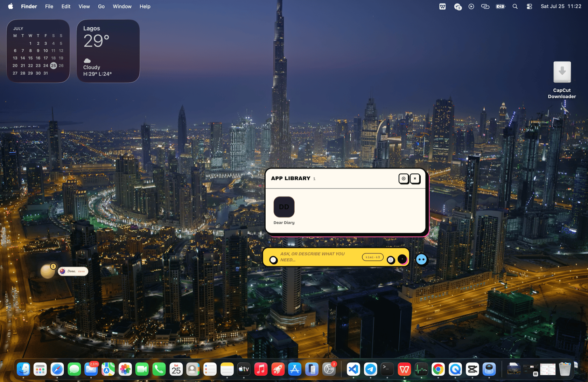
Task: Click the blue face assistant icon
Action: pos(421,259)
